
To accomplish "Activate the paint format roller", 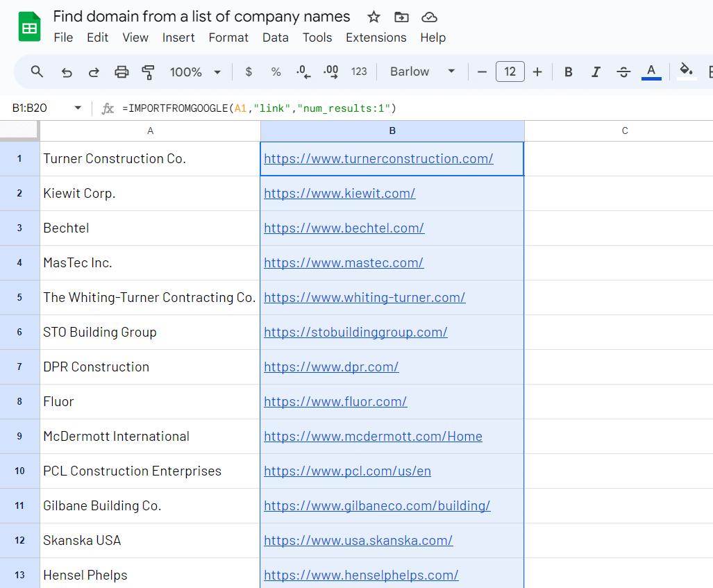I will (148, 72).
